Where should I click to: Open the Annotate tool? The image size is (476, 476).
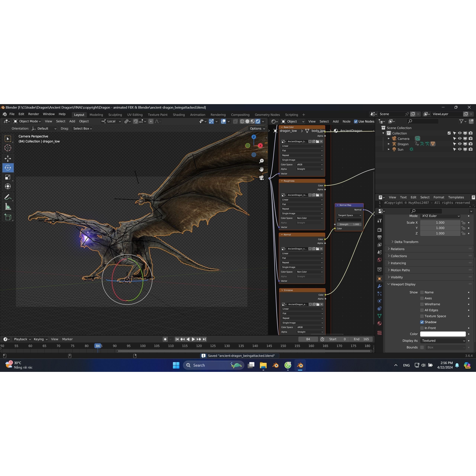[x=8, y=197]
